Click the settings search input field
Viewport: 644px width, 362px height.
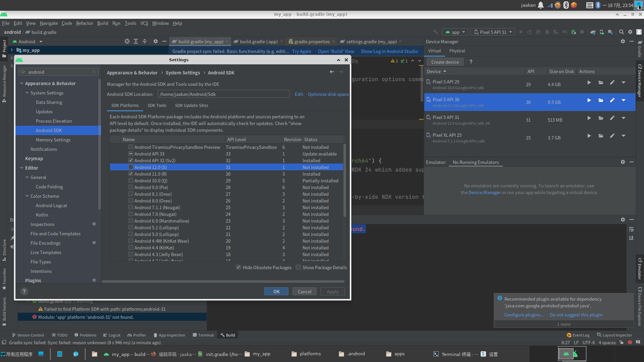[x=58, y=72]
